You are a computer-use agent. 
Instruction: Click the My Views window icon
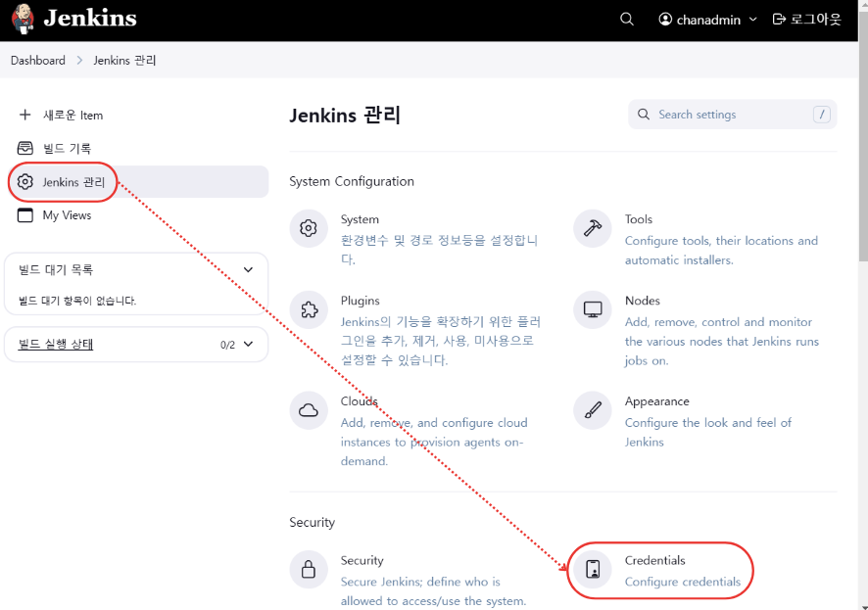point(24,214)
